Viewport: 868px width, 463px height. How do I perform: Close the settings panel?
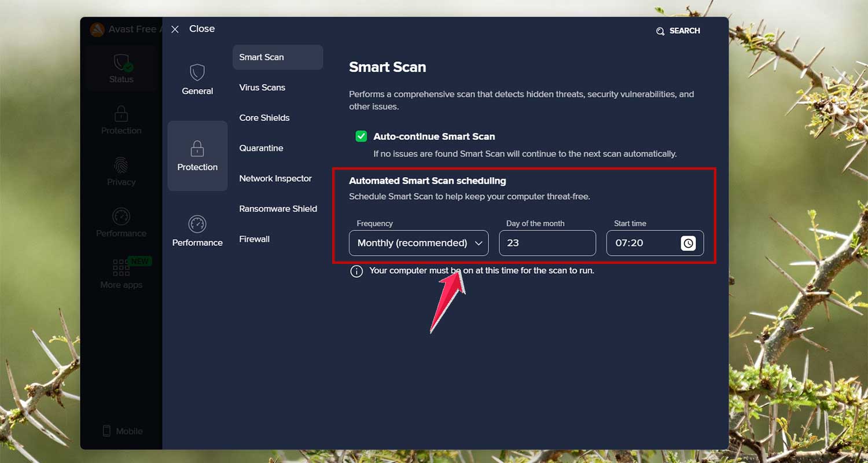tap(175, 28)
